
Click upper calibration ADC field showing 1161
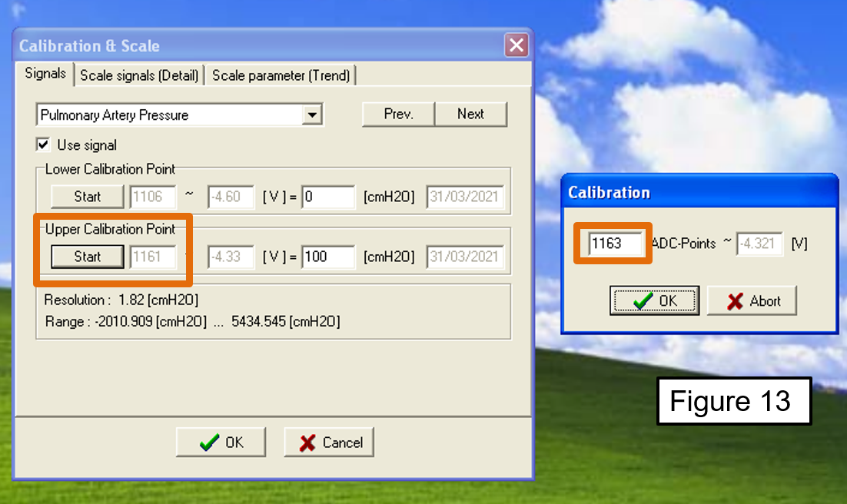tap(152, 257)
